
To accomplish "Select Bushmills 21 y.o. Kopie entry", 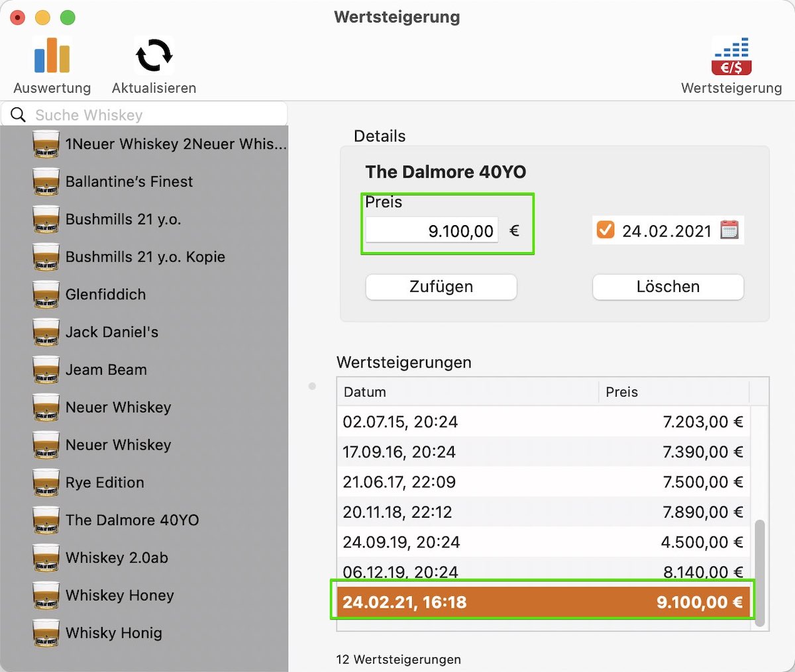I will (x=144, y=257).
